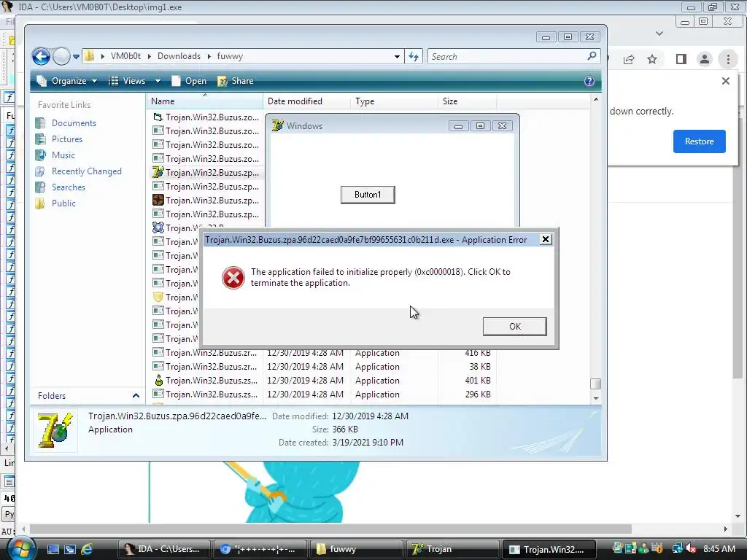
Task: Click the 8:45 AM system clock
Action: pyautogui.click(x=719, y=549)
